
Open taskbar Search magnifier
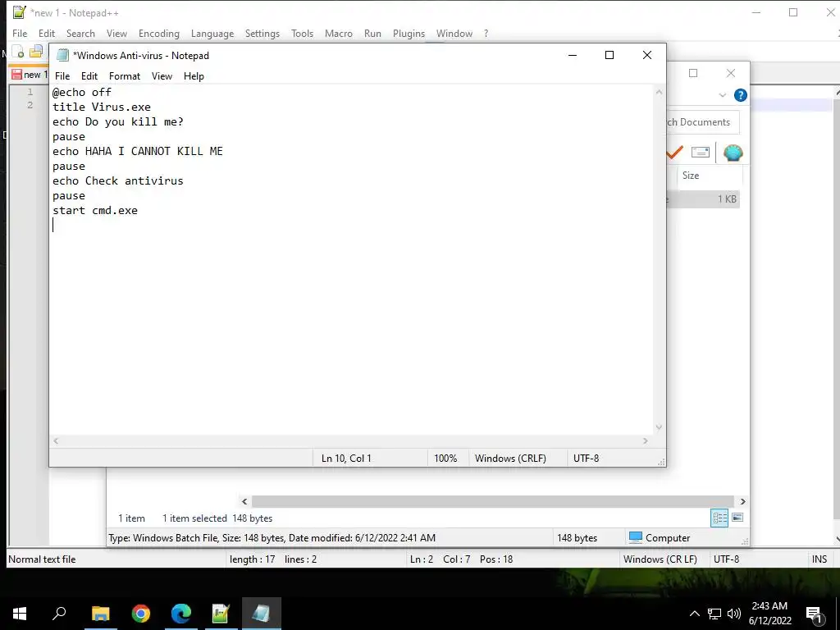pyautogui.click(x=59, y=614)
